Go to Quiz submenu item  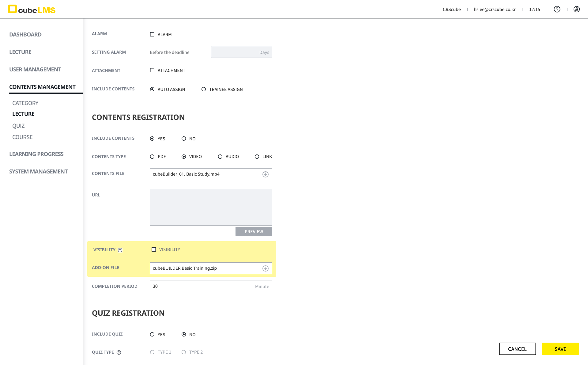click(18, 126)
